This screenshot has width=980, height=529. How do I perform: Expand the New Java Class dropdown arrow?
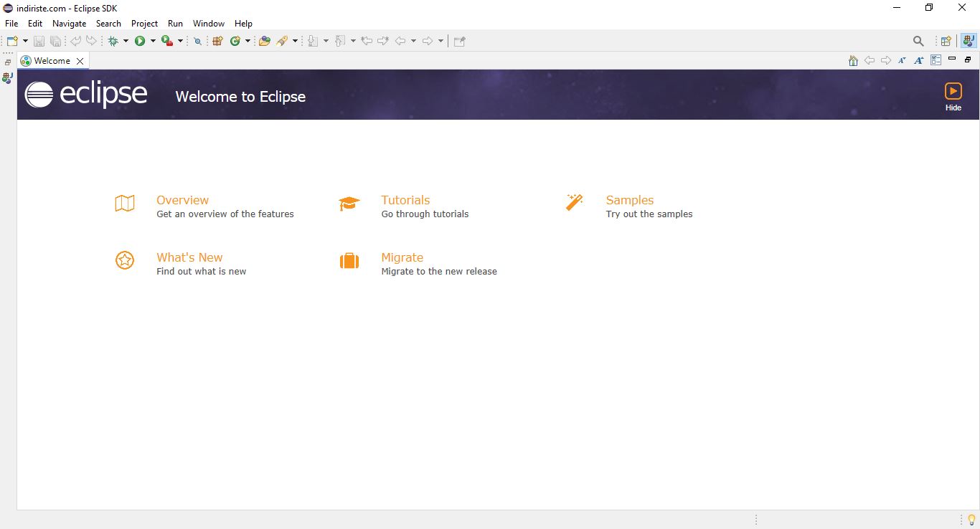click(x=248, y=42)
